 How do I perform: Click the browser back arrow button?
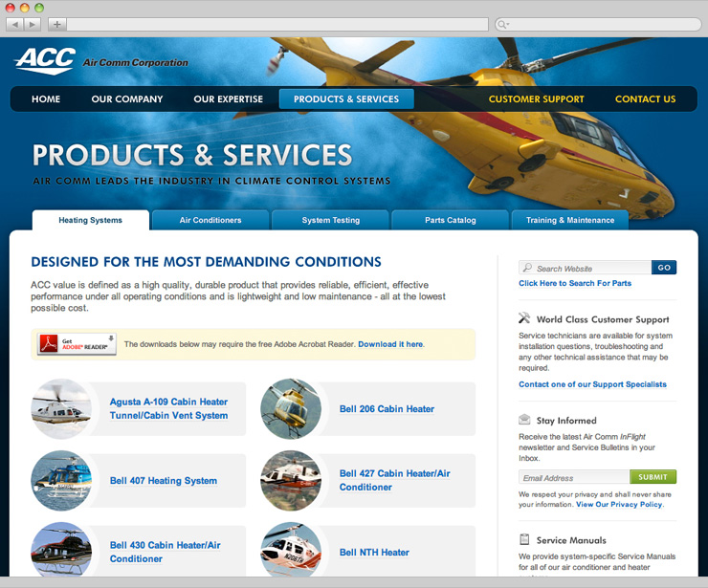click(x=15, y=24)
